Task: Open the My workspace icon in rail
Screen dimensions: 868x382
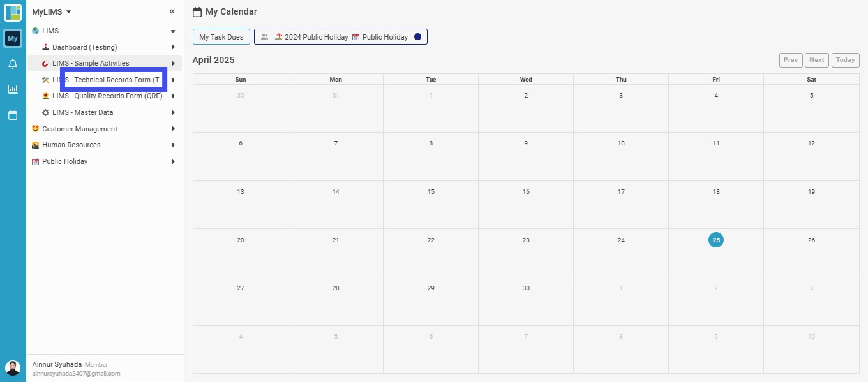Action: (13, 38)
